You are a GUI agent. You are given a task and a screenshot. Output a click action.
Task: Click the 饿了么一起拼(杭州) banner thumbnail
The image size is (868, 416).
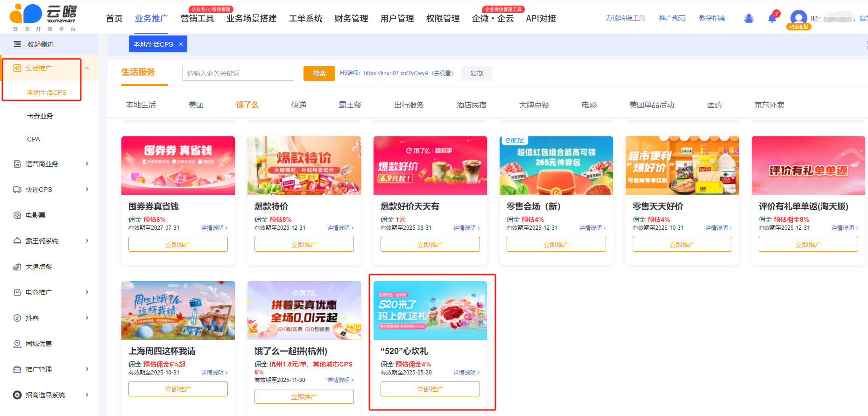click(304, 310)
